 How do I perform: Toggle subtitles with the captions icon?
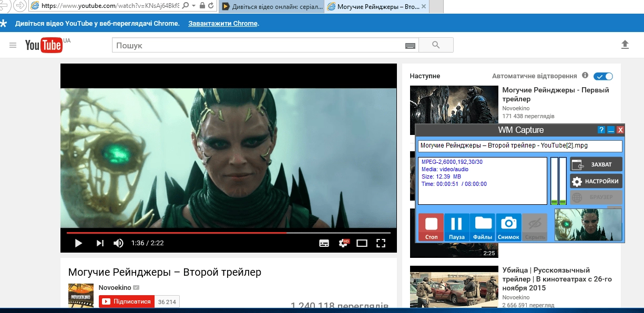324,243
